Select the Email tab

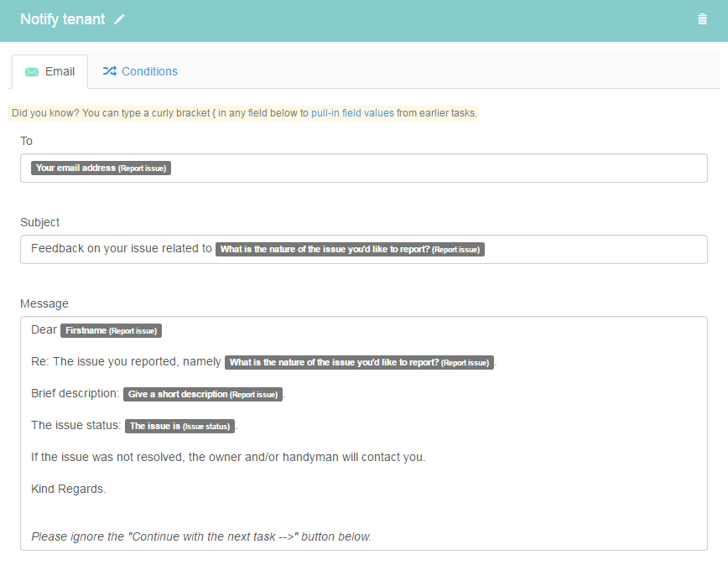pyautogui.click(x=49, y=71)
